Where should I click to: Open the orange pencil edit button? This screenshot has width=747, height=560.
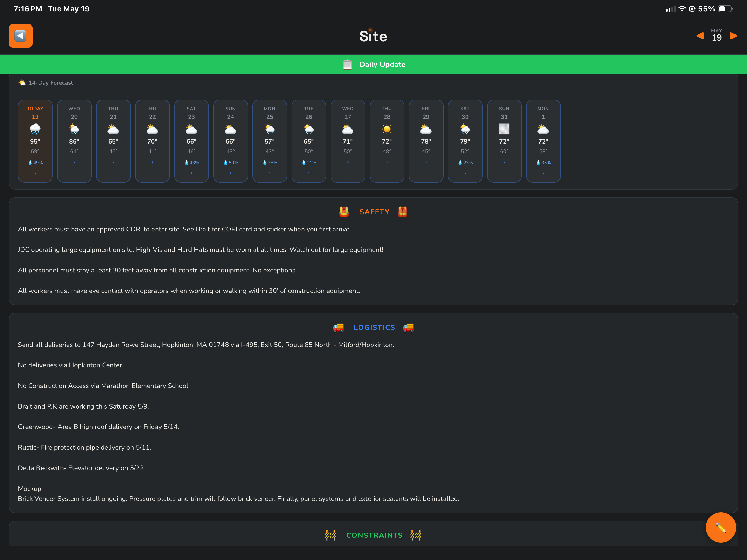720,527
